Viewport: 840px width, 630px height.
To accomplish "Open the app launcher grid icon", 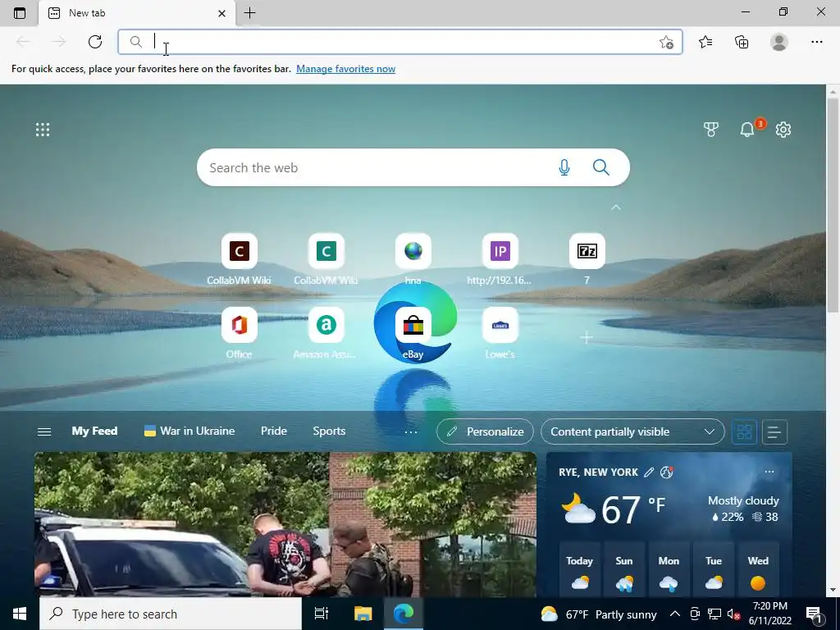I will point(43,130).
